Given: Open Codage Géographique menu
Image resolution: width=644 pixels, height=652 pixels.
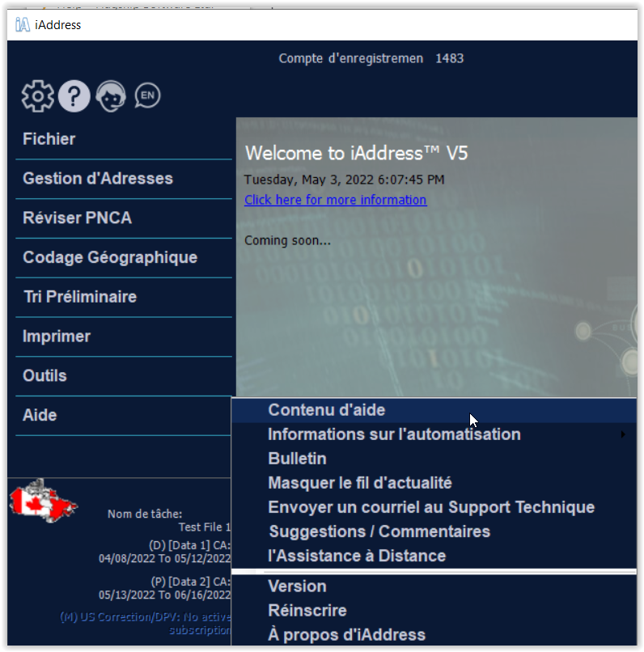Looking at the screenshot, I should 124,258.
